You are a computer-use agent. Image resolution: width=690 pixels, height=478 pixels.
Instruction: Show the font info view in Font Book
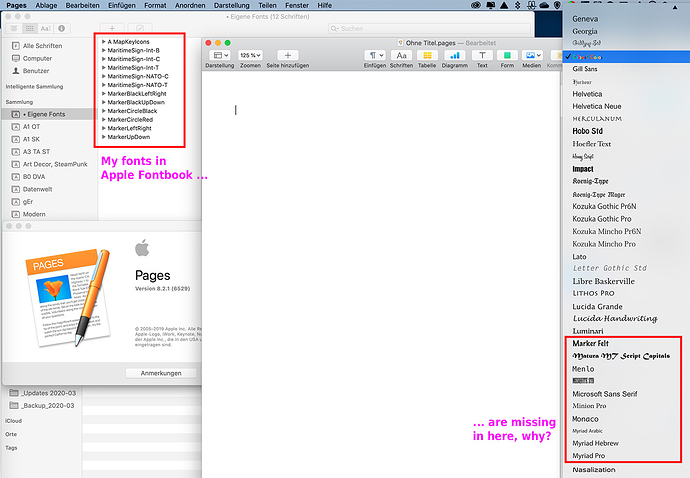point(61,29)
